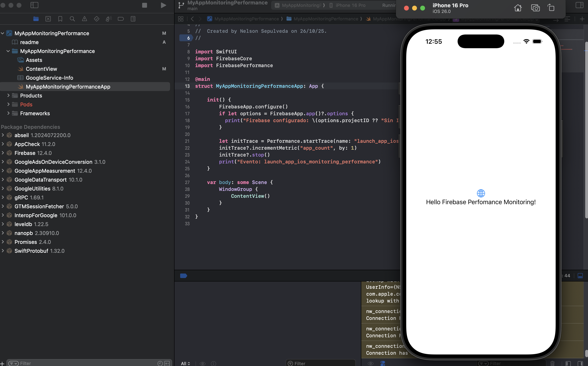Screen dimensions: 588x366
Task: Toggle the right inspector panel
Action: click(x=579, y=5)
